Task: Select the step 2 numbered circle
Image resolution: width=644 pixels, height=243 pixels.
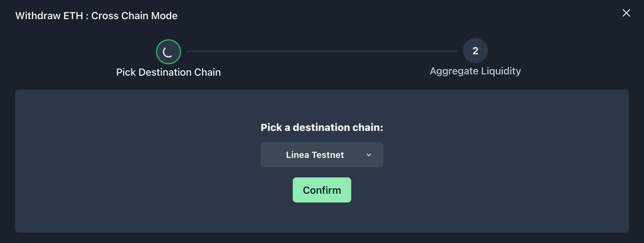Action: pyautogui.click(x=475, y=51)
